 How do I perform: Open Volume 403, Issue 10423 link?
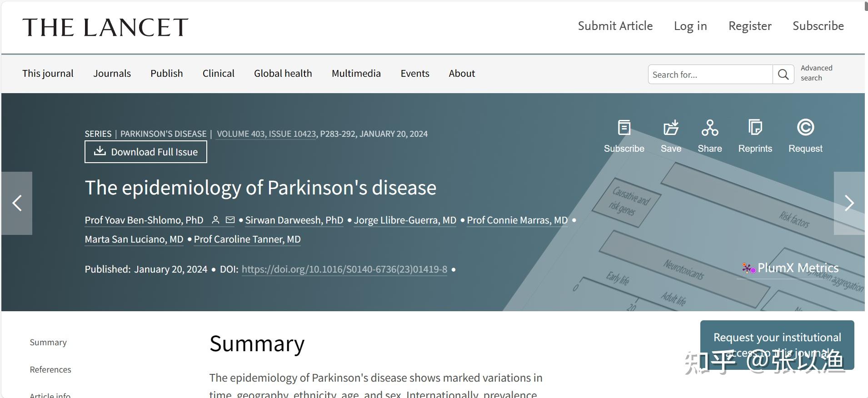[x=266, y=134]
